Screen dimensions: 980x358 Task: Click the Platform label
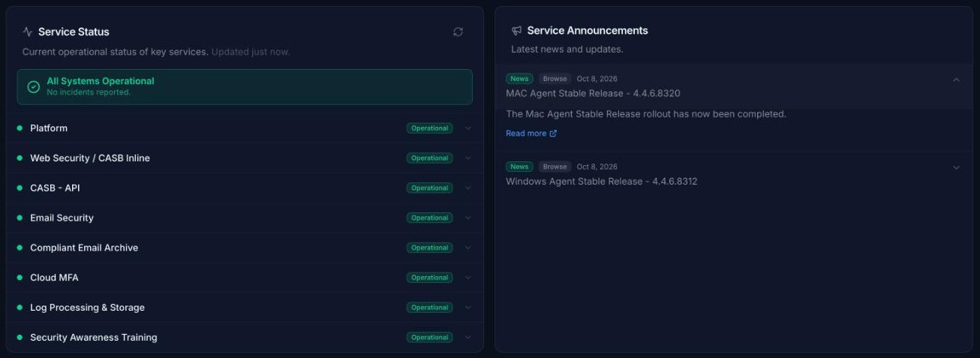(49, 128)
